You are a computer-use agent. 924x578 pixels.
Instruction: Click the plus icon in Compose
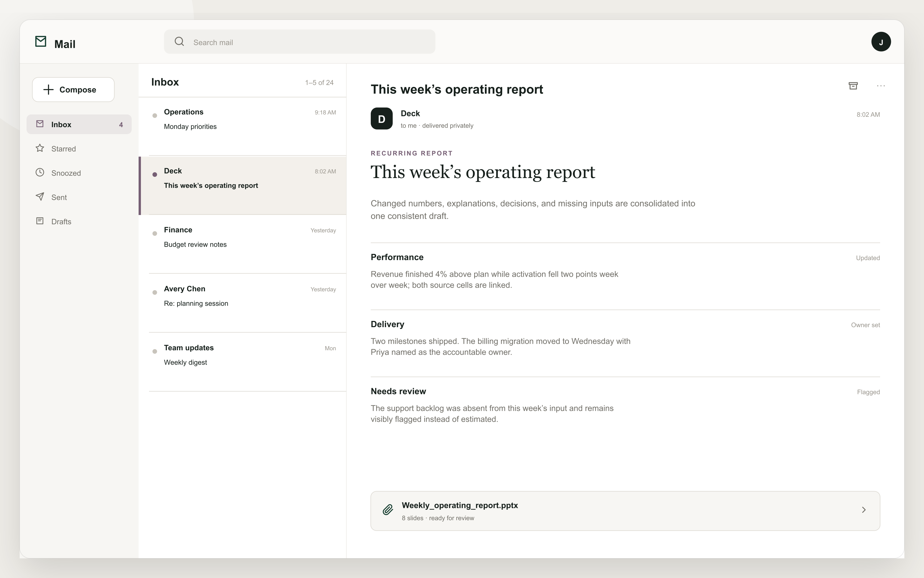pos(49,89)
